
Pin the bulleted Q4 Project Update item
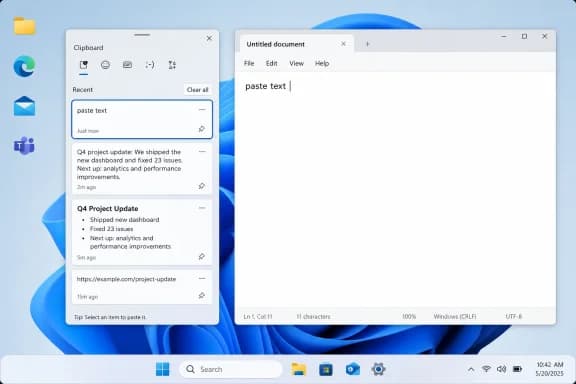(202, 256)
